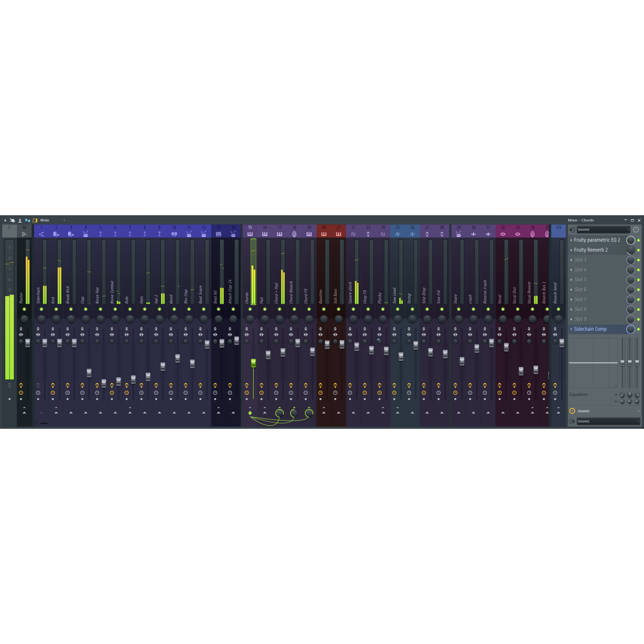Open the plugin delay compensation clock icon
The width and height of the screenshot is (644, 644).
[636, 229]
